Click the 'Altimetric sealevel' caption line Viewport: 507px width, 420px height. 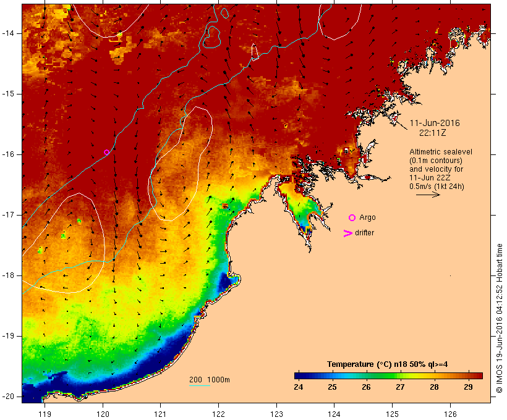click(x=441, y=152)
